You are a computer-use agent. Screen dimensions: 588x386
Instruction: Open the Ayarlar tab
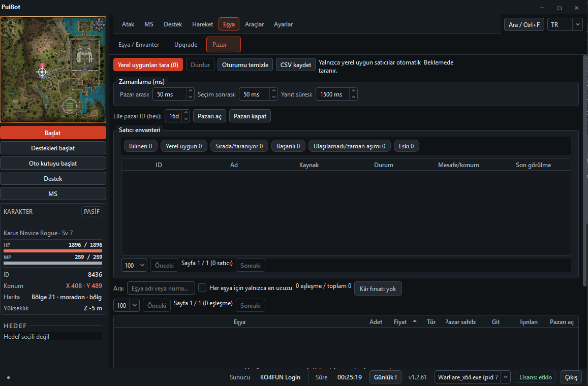pyautogui.click(x=283, y=24)
